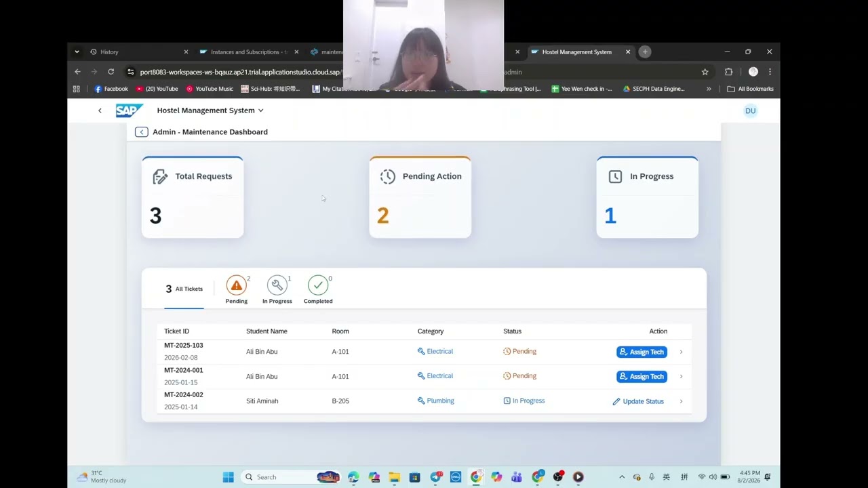
Task: Open the Pending Action card showing 2
Action: coord(420,197)
